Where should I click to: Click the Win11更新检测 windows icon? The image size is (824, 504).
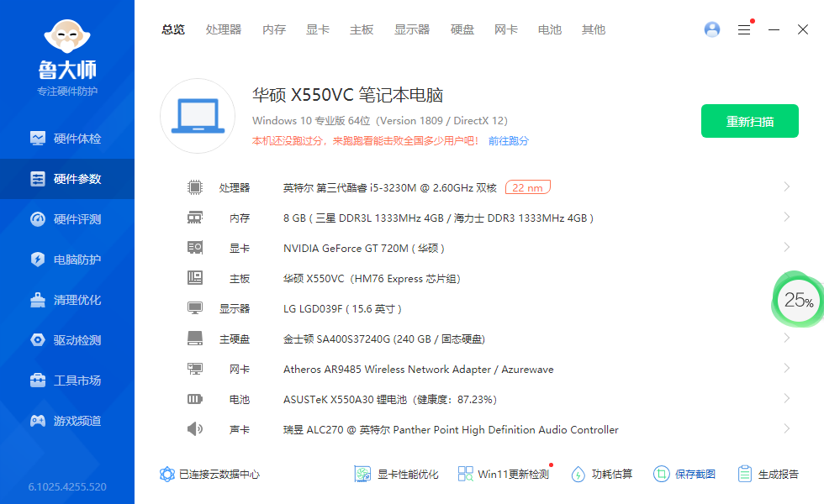pos(465,474)
